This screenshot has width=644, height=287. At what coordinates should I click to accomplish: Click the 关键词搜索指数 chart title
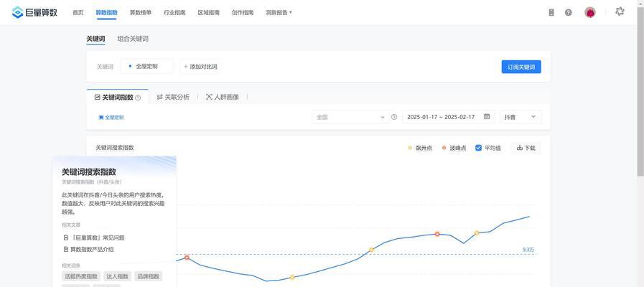point(115,148)
